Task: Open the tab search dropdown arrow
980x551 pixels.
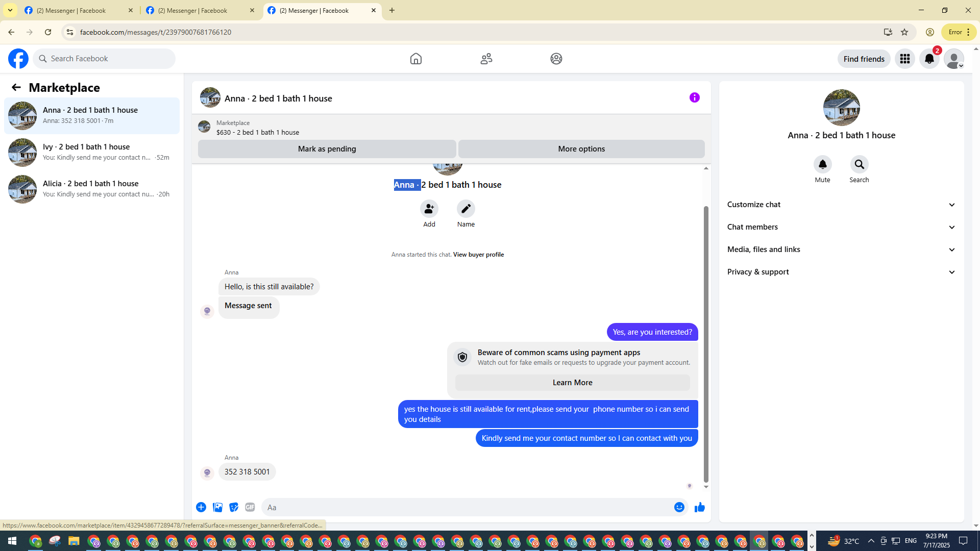Action: pyautogui.click(x=10, y=10)
